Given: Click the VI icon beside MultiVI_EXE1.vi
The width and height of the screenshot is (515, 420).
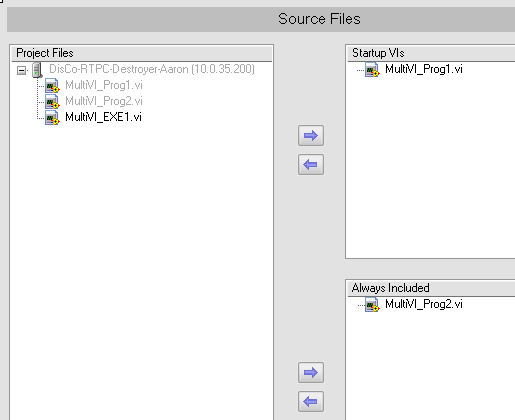Looking at the screenshot, I should [x=52, y=118].
